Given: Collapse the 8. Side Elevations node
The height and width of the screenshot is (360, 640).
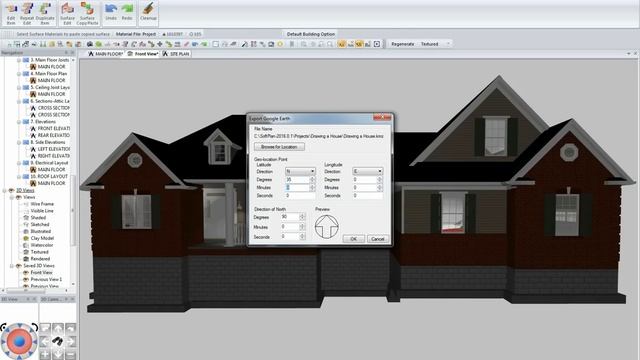Looking at the screenshot, I should (19, 142).
